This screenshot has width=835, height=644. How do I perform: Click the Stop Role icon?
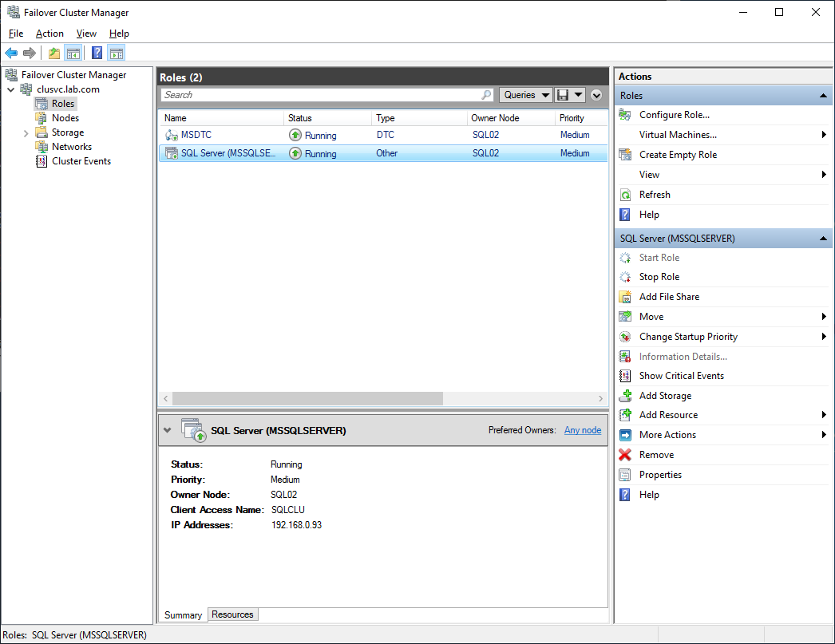625,277
